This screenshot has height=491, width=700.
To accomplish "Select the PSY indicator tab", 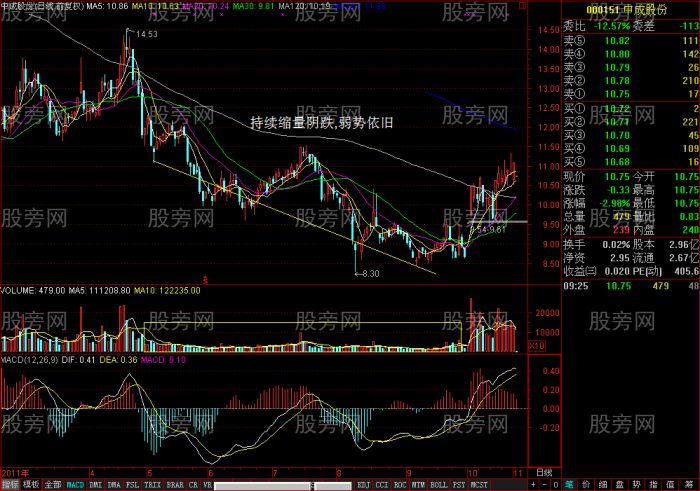I will (458, 485).
